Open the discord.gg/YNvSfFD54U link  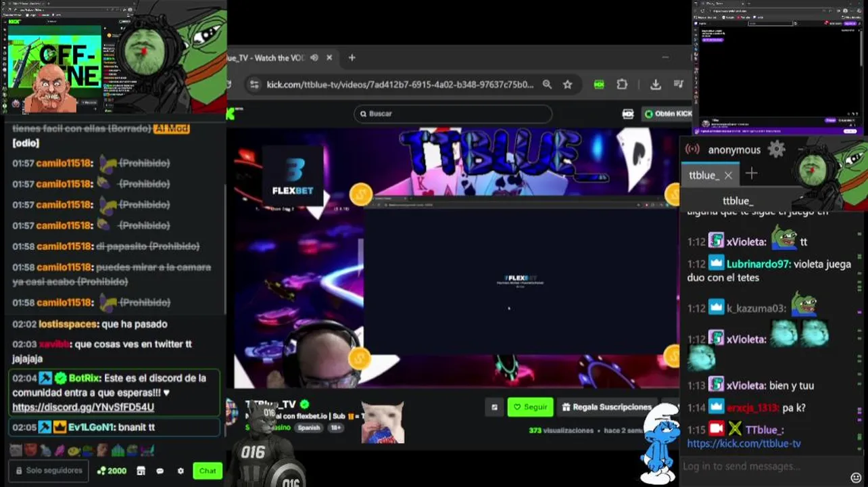[83, 407]
